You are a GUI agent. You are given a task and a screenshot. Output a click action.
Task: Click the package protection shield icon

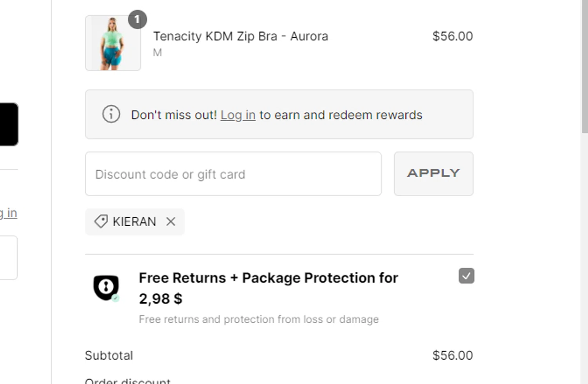point(106,288)
